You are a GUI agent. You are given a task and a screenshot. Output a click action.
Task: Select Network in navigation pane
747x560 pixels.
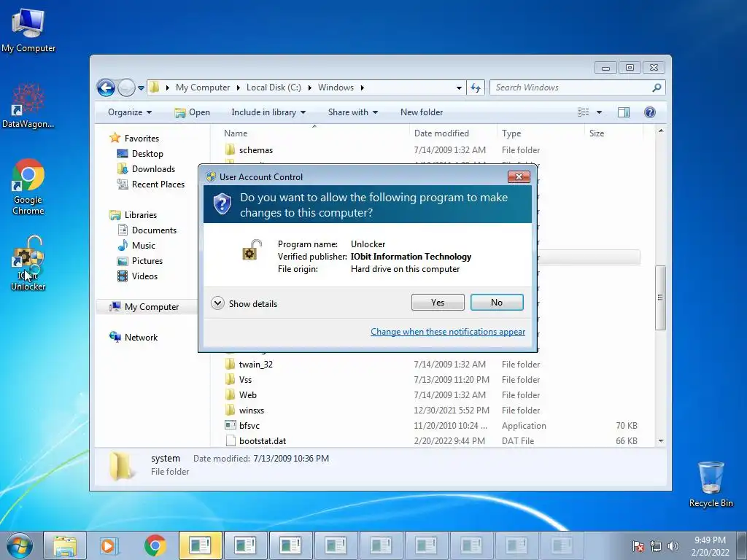[141, 337]
